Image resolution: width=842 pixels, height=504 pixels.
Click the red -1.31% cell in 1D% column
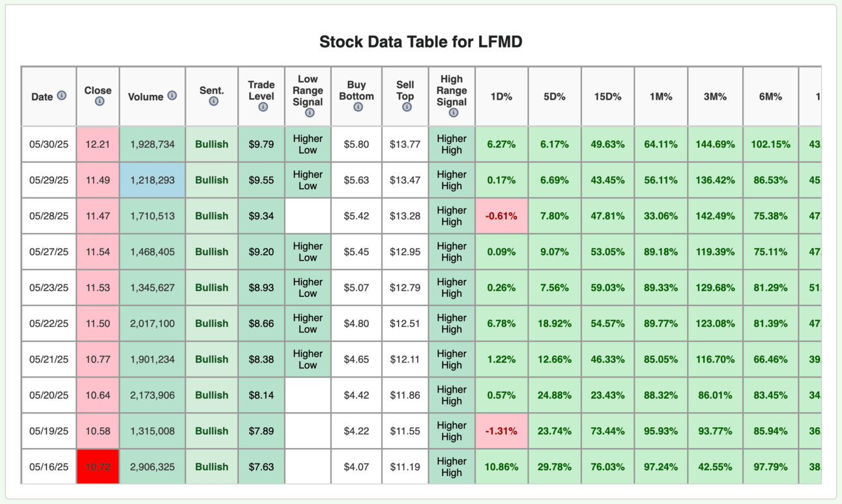point(501,431)
